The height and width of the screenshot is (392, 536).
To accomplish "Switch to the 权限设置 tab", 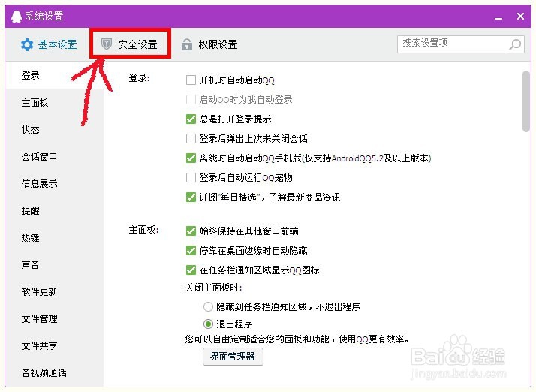I will click(x=209, y=44).
